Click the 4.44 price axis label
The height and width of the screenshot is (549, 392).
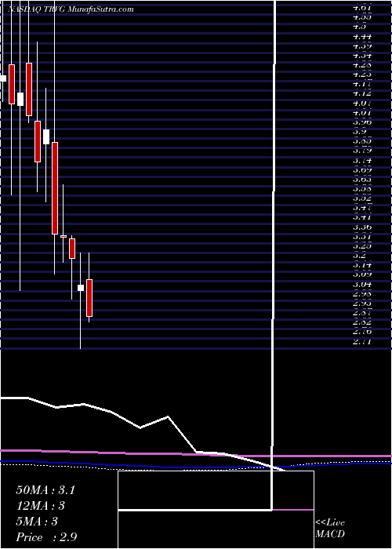pyautogui.click(x=362, y=37)
